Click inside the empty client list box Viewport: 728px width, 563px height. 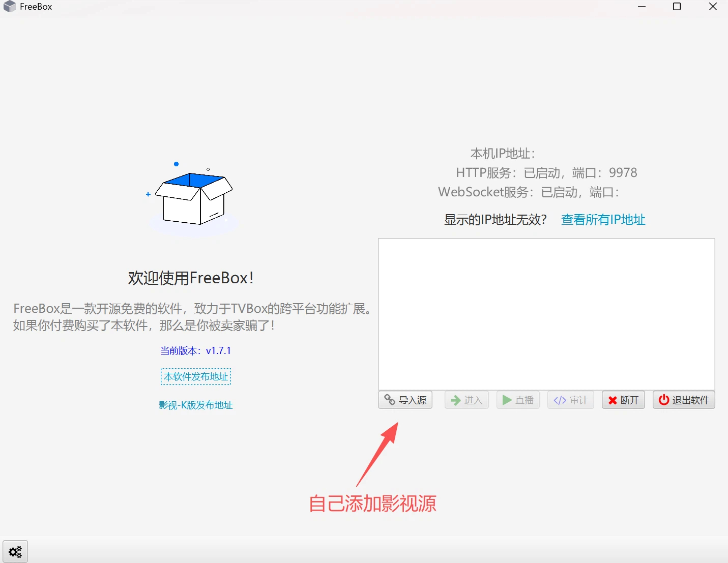(x=547, y=314)
